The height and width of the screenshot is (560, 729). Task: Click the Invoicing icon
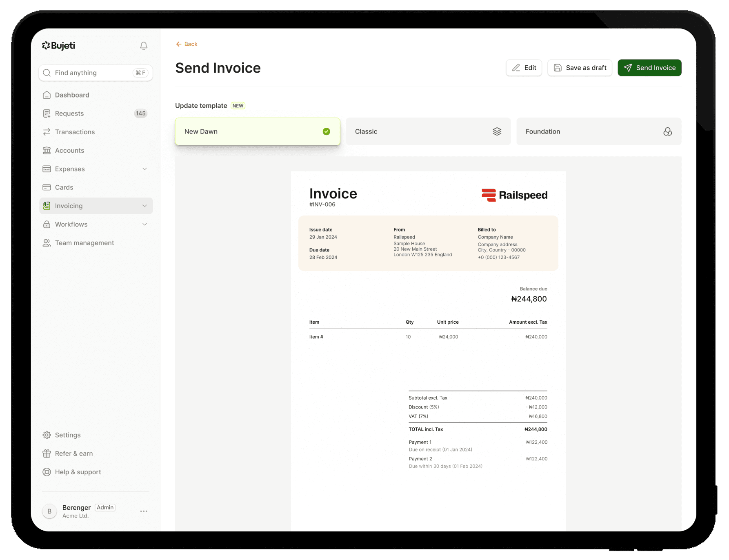[x=47, y=206]
